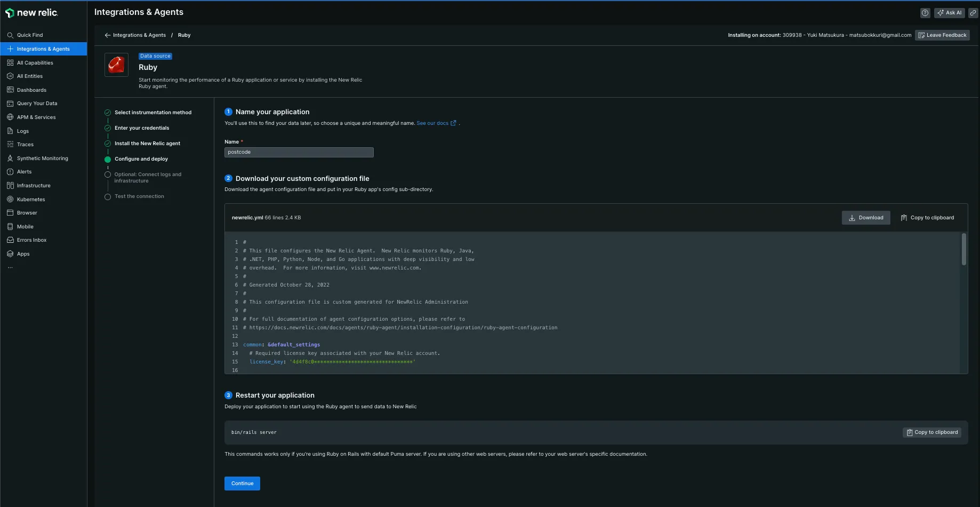
Task: Click the copy permalink icon
Action: 973,13
